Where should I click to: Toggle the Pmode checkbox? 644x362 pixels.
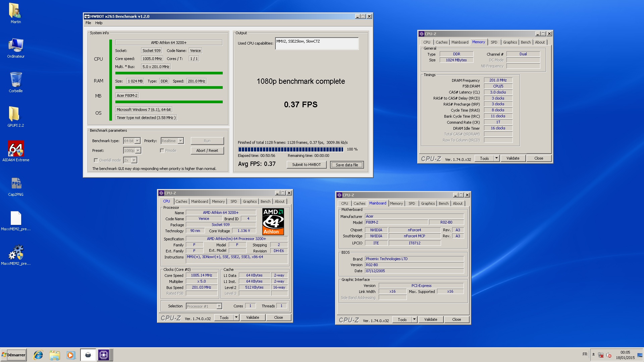[x=162, y=150]
